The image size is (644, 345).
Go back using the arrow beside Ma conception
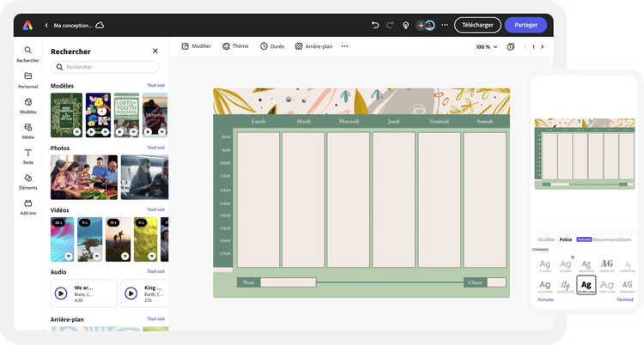46,26
